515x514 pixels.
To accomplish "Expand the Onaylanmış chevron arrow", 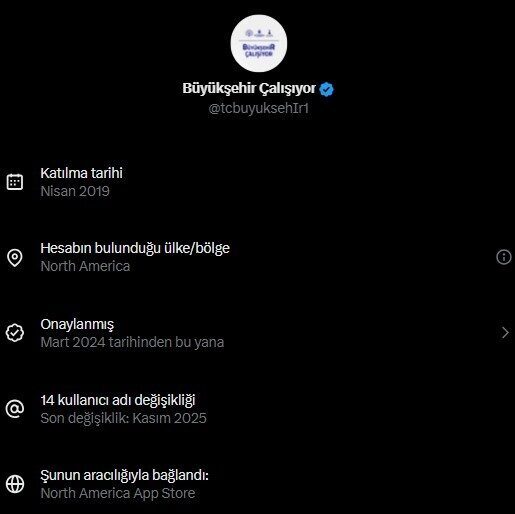I will 505,333.
